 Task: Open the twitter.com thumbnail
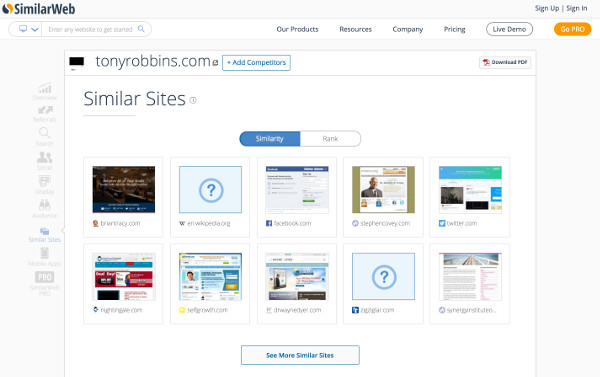pos(470,189)
